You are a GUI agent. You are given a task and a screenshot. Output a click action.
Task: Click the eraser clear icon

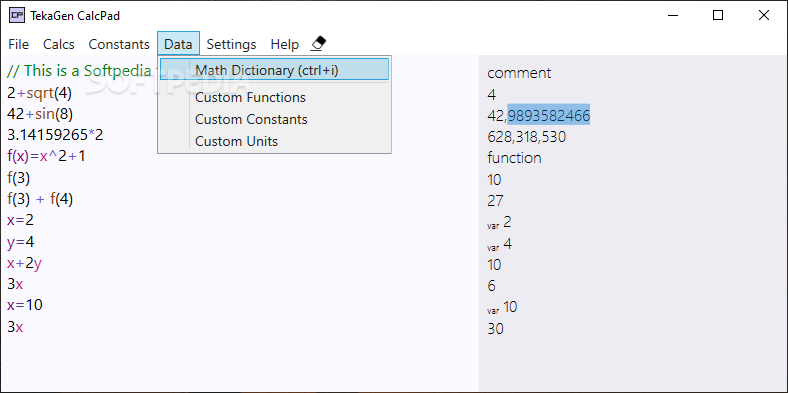[x=318, y=44]
